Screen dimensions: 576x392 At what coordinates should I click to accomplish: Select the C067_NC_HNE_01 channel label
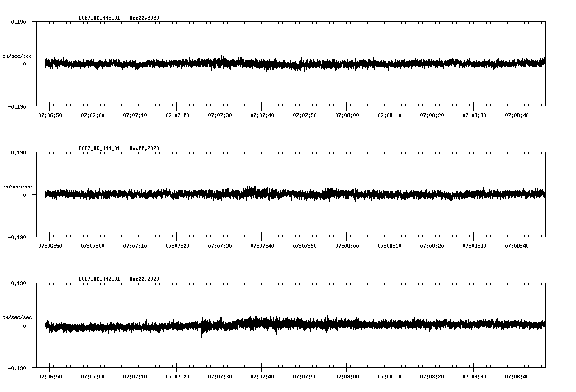coord(98,18)
